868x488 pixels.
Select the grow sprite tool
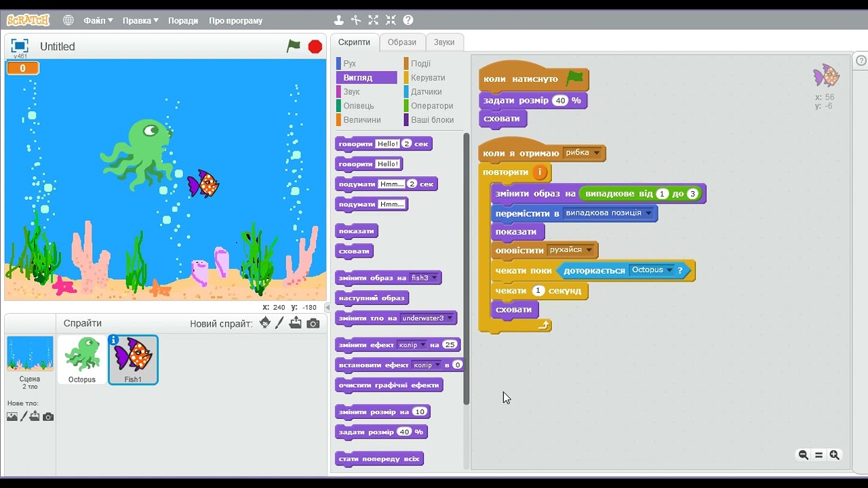tap(374, 20)
